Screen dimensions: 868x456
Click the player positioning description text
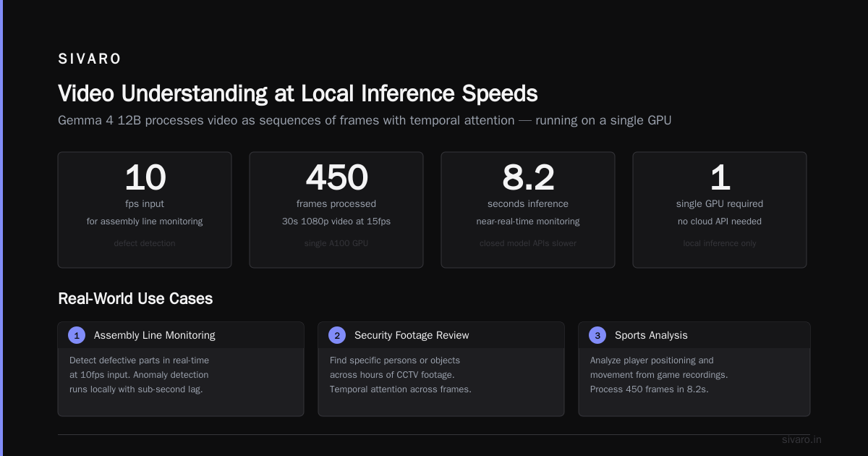pos(659,375)
